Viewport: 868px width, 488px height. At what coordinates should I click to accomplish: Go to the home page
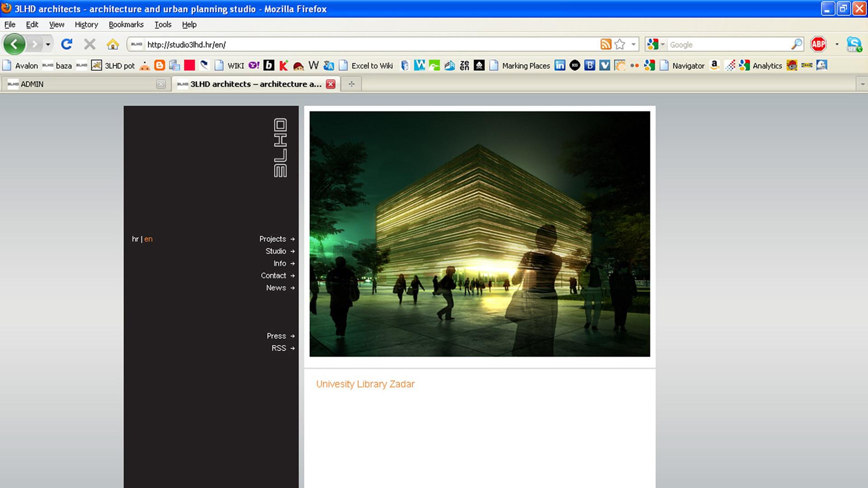(x=113, y=44)
